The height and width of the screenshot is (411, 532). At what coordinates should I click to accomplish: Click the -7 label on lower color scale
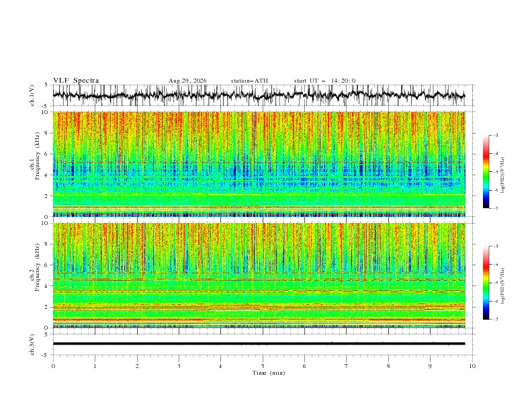495,320
